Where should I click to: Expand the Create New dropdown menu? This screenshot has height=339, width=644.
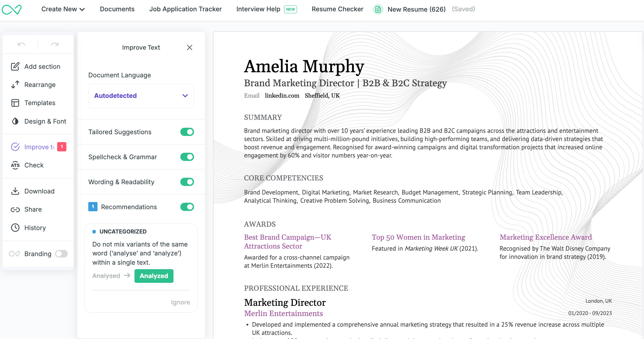(x=63, y=9)
